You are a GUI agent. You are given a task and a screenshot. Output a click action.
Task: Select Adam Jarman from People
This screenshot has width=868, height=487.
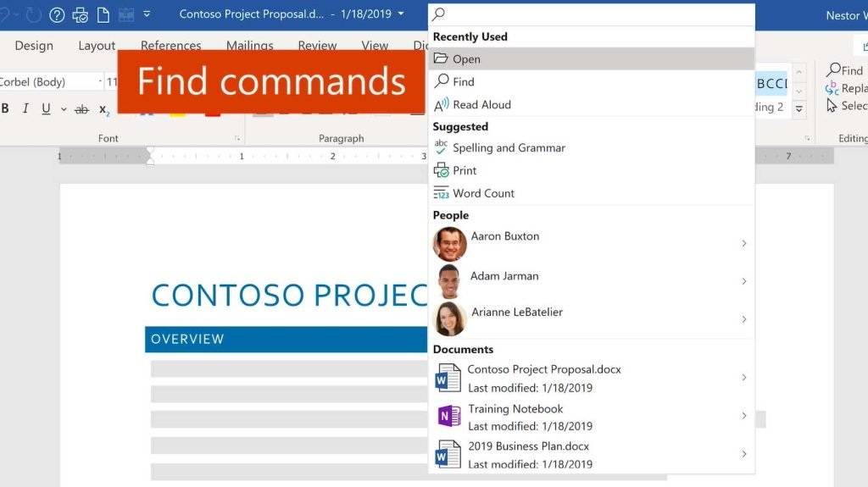tap(591, 281)
